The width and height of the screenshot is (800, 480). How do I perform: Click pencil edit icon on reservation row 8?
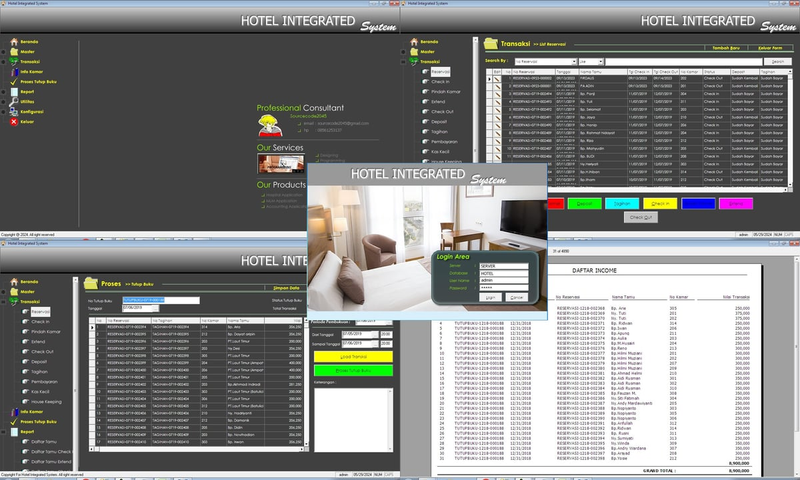(497, 133)
